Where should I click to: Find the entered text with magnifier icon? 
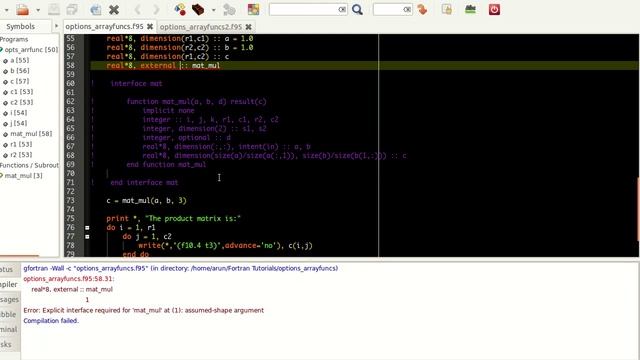pyautogui.click(x=357, y=9)
